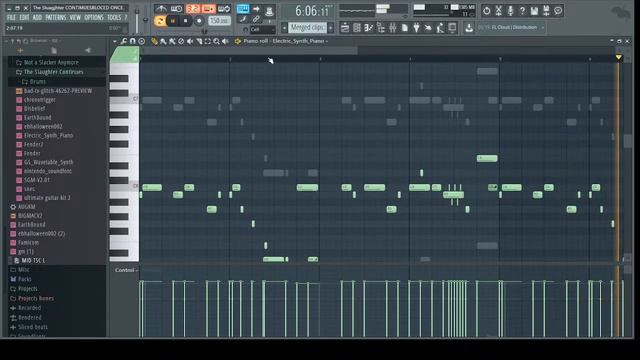Stop playback with the stop button
Viewport: 640px width, 360px height.
(185, 20)
